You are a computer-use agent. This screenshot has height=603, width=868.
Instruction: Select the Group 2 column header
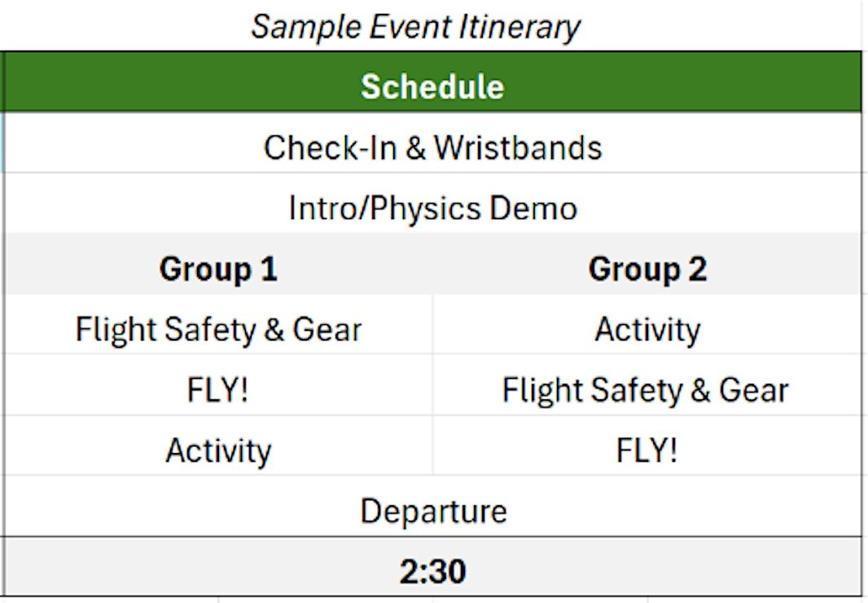click(647, 269)
